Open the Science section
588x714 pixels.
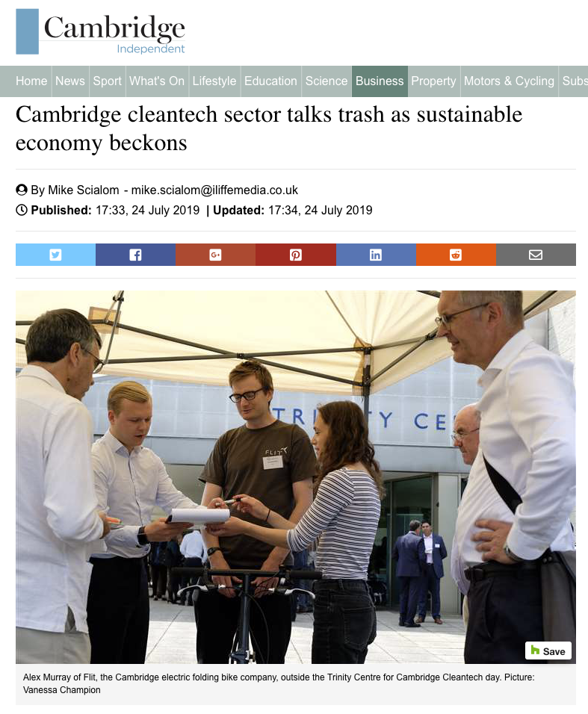coord(327,81)
